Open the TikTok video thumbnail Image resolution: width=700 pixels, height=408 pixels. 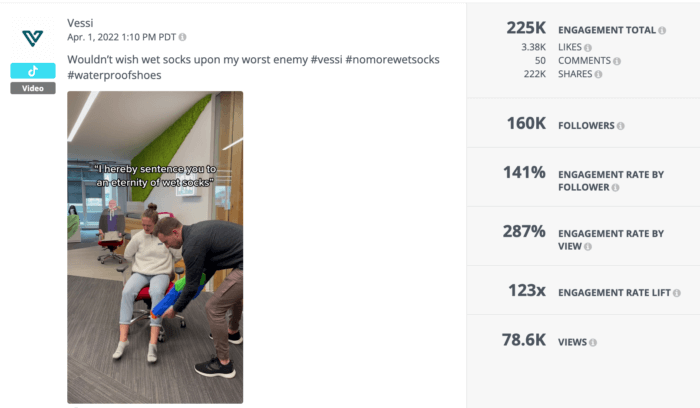click(155, 247)
